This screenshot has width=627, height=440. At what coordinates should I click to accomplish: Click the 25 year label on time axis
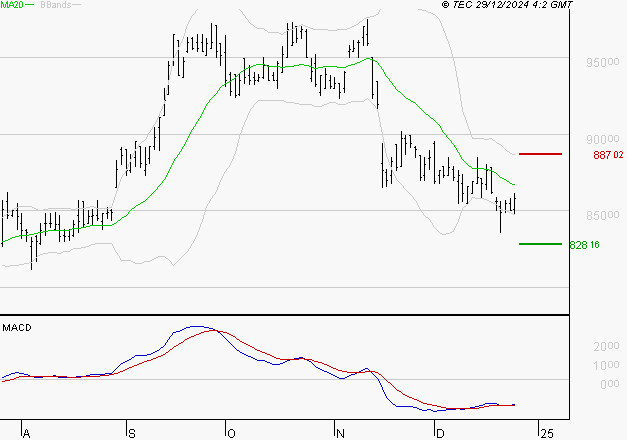pyautogui.click(x=547, y=434)
